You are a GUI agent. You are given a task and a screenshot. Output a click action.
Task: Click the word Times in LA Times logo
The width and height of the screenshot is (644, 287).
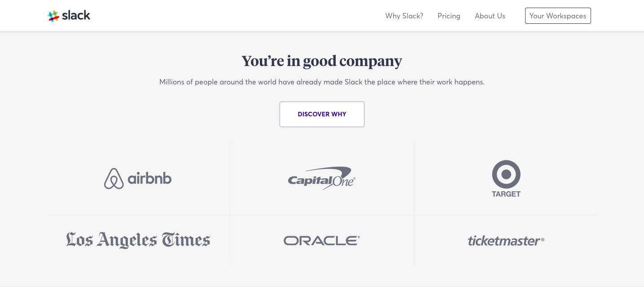pyautogui.click(x=186, y=240)
